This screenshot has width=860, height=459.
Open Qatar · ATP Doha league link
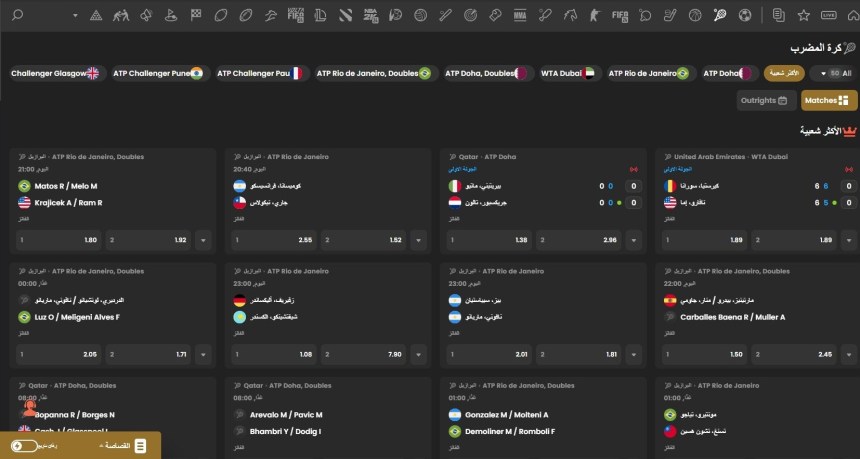[488, 157]
